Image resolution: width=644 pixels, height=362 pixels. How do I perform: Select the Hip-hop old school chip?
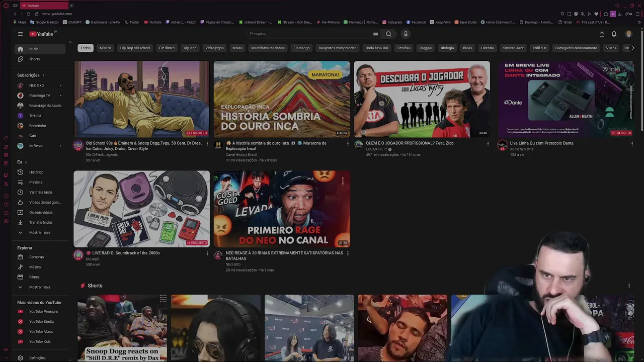[x=135, y=48]
